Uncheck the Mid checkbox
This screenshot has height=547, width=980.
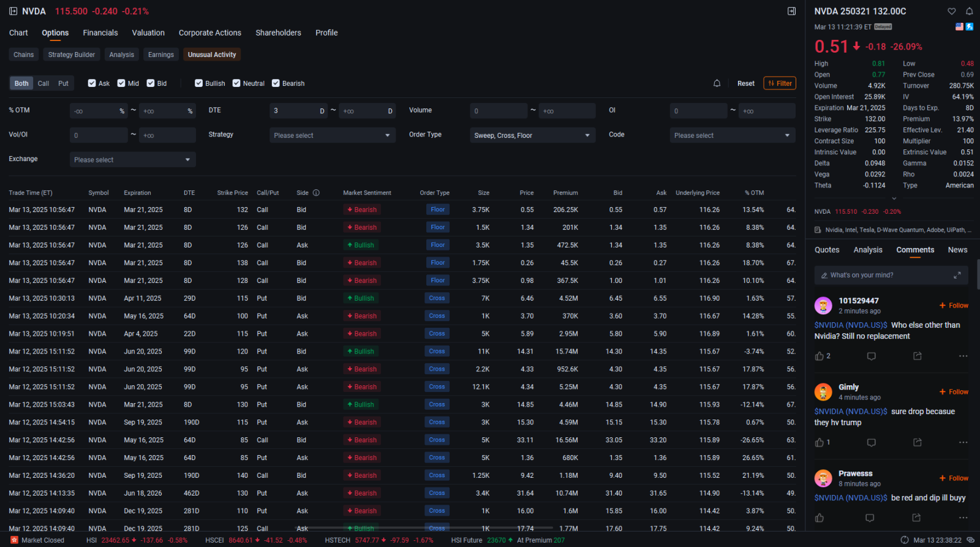click(121, 83)
